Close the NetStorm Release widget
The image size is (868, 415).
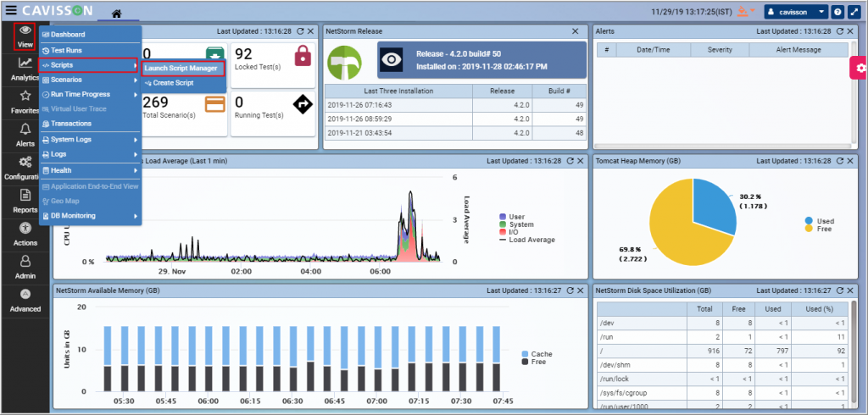pyautogui.click(x=575, y=31)
